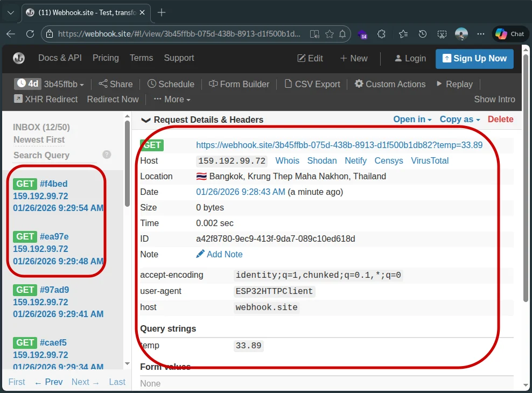This screenshot has width=532, height=393.
Task: Open the Share option
Action: click(115, 84)
